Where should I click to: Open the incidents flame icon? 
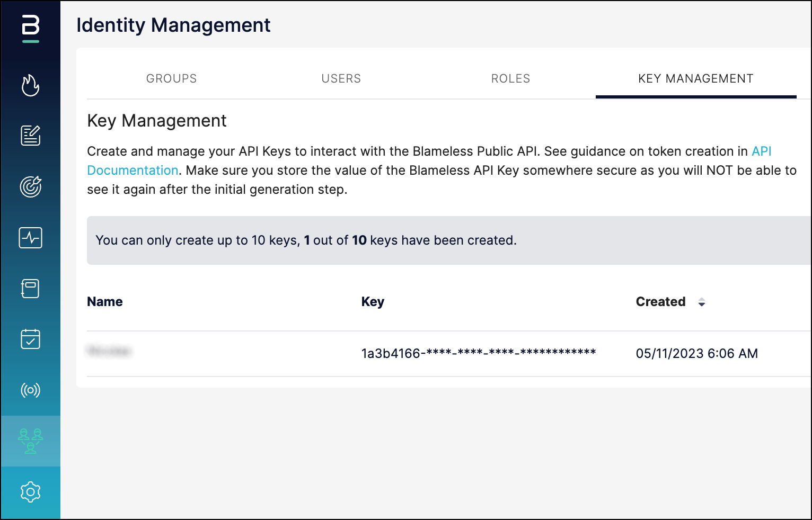pos(31,85)
